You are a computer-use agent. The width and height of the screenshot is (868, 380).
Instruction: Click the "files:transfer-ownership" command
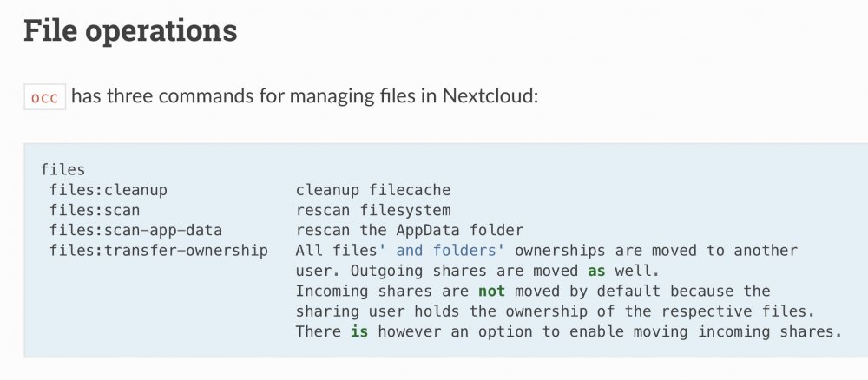click(159, 251)
